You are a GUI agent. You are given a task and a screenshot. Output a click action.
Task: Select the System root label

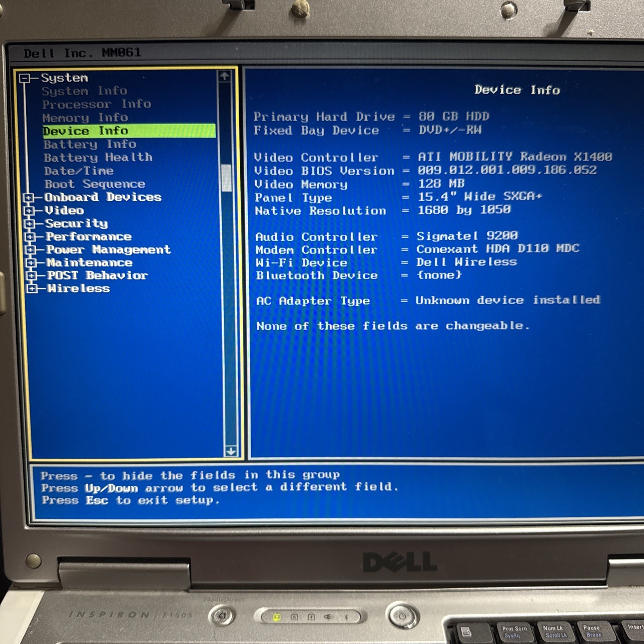coord(64,78)
